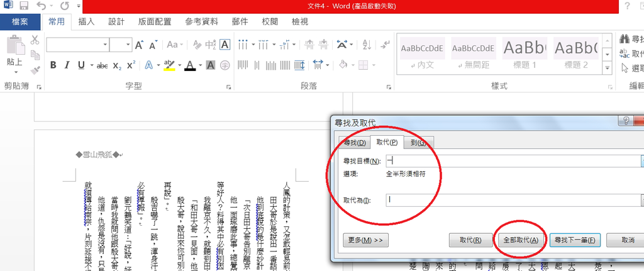Click the Cut scissors icon

tap(35, 40)
